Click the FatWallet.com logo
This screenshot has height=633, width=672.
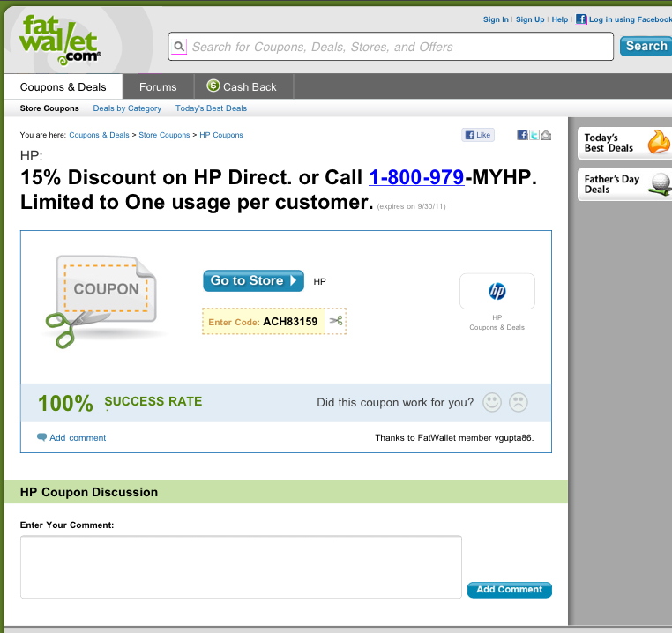tap(60, 39)
